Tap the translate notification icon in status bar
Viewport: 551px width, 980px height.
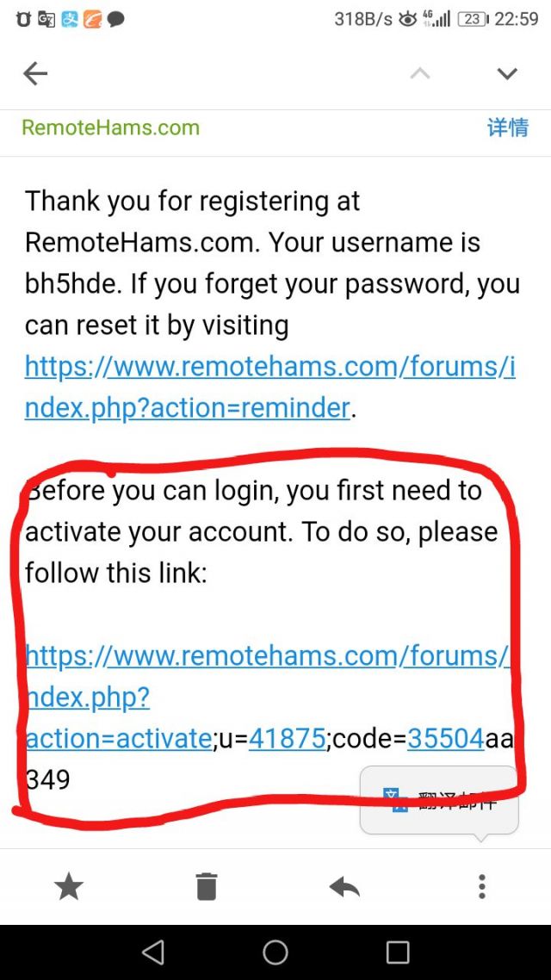click(46, 20)
